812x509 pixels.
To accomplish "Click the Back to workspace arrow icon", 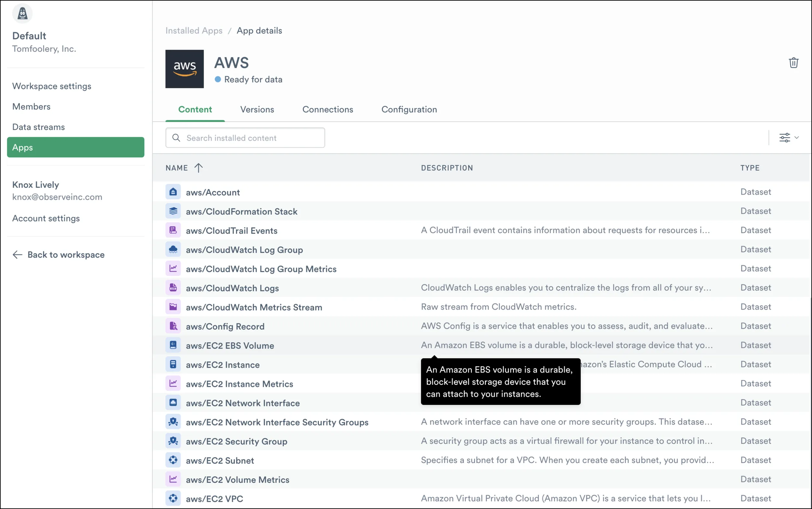I will tap(18, 255).
